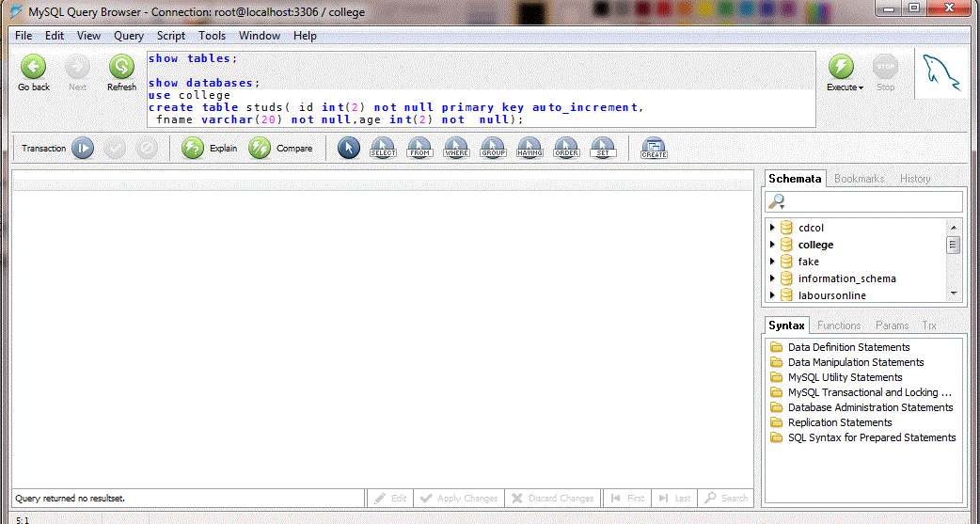Click the Apply Changes button
This screenshot has height=524, width=980.
[459, 499]
